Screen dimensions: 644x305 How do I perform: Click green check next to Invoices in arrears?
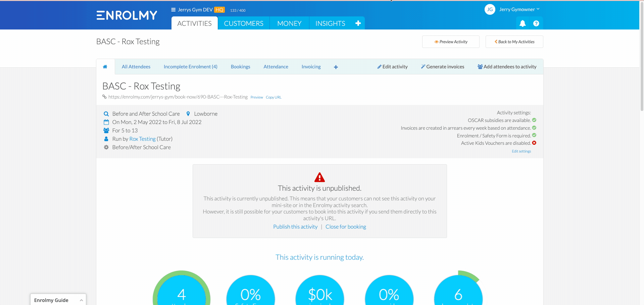[534, 128]
